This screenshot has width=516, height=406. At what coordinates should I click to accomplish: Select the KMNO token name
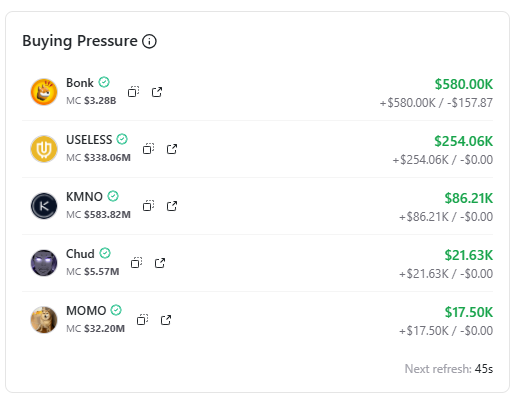click(x=84, y=197)
